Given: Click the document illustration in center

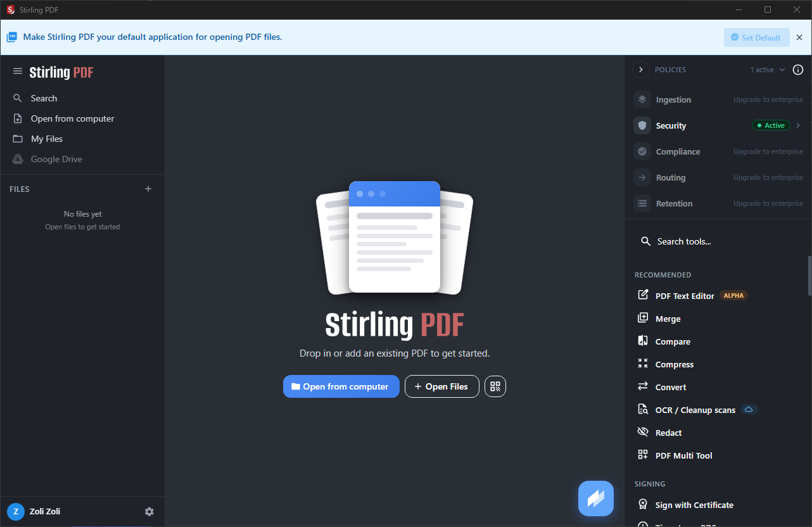Looking at the screenshot, I should 395,238.
